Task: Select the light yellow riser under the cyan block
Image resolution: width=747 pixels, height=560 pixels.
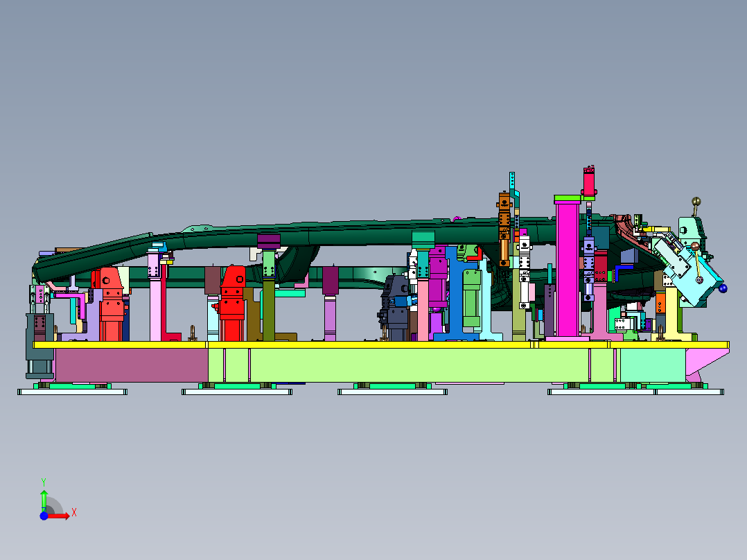Action: [x=671, y=315]
